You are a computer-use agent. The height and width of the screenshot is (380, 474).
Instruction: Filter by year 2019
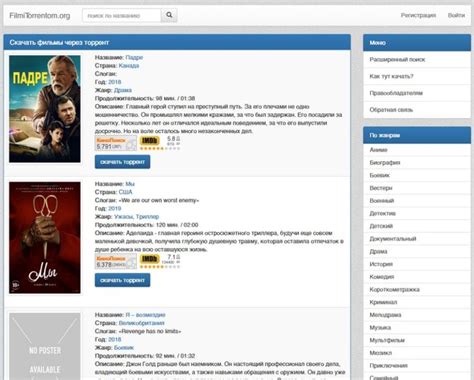pyautogui.click(x=114, y=208)
